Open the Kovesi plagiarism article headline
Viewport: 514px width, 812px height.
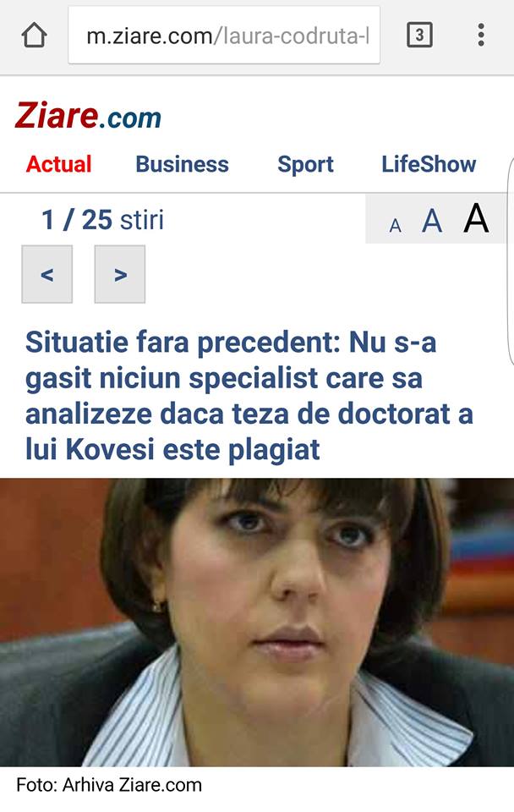coord(249,396)
